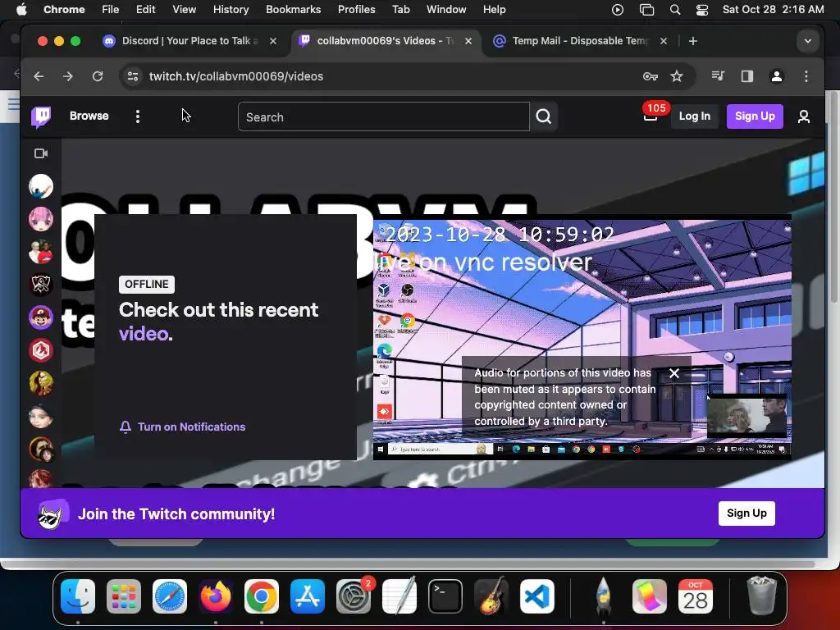The image size is (840, 630).
Task: Open the pink-haired anime avatar channel
Action: click(x=41, y=219)
